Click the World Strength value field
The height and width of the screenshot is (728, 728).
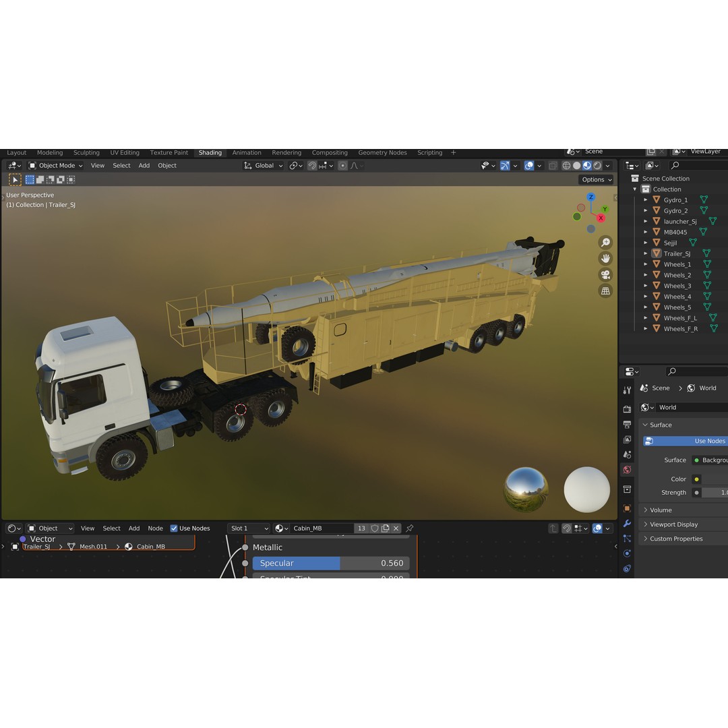[715, 493]
